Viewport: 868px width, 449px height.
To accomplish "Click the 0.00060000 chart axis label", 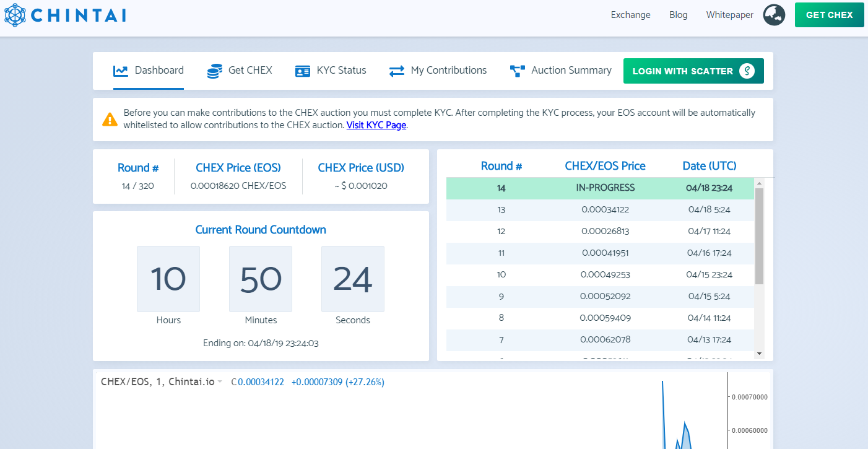I will coord(750,430).
